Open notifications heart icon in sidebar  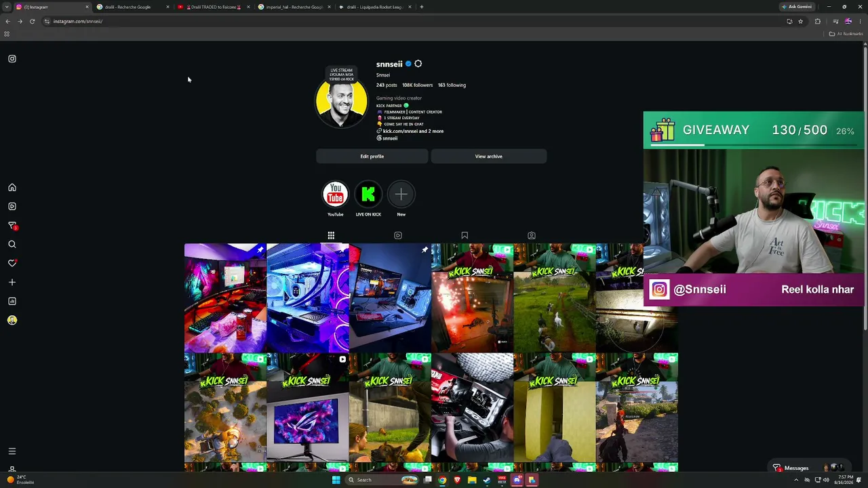point(12,264)
